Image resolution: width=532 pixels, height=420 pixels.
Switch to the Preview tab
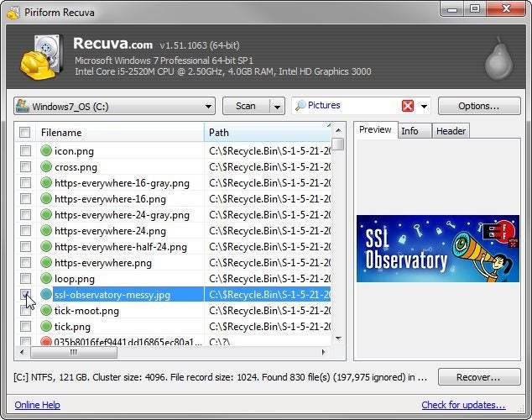375,129
